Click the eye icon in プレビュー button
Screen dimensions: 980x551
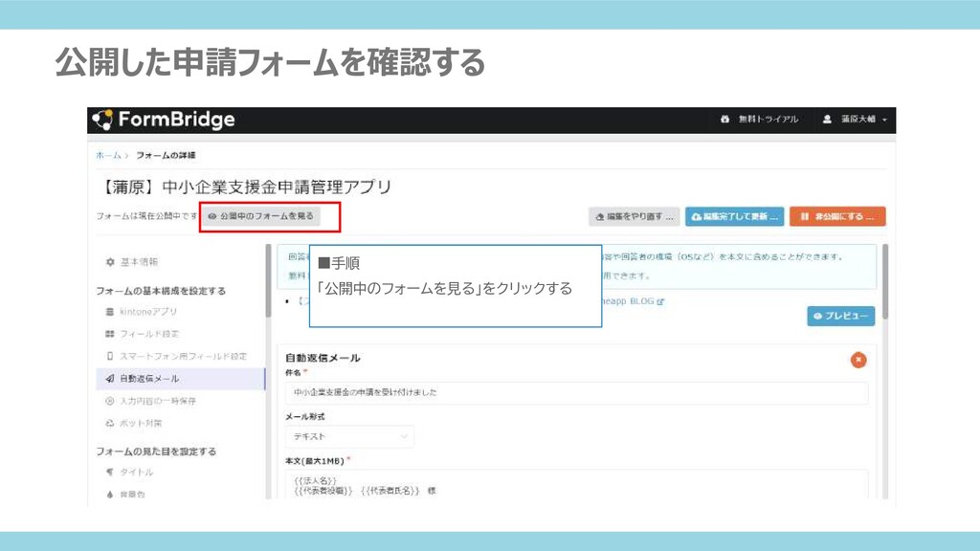817,316
